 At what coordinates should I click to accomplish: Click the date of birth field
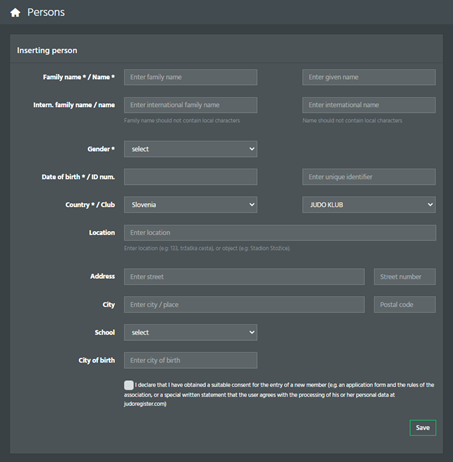pyautogui.click(x=191, y=177)
